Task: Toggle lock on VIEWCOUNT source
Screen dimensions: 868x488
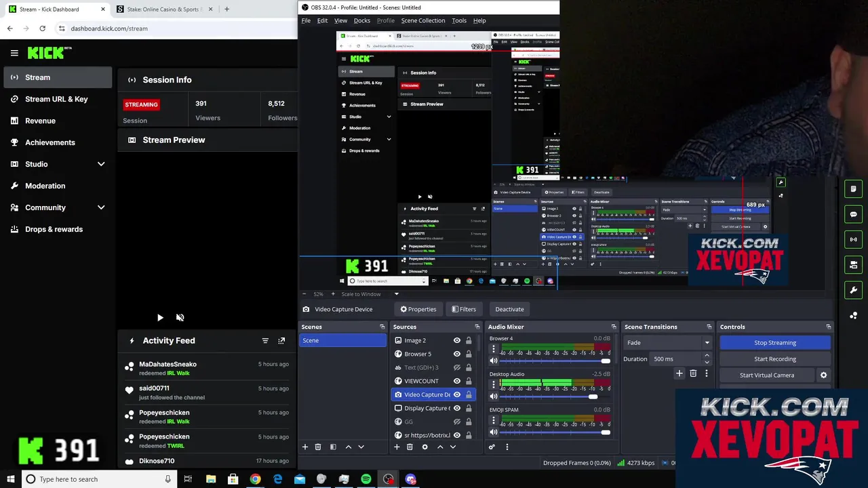Action: tap(469, 381)
